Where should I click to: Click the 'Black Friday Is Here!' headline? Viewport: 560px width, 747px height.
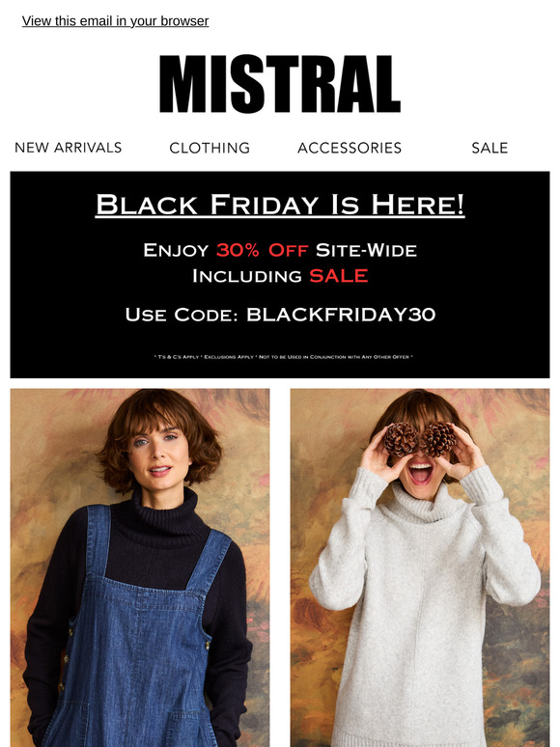280,205
